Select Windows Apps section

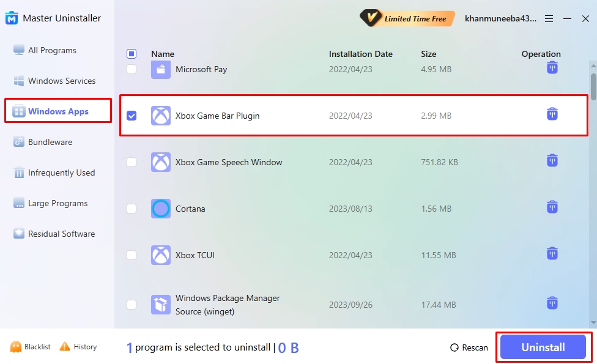pos(58,111)
